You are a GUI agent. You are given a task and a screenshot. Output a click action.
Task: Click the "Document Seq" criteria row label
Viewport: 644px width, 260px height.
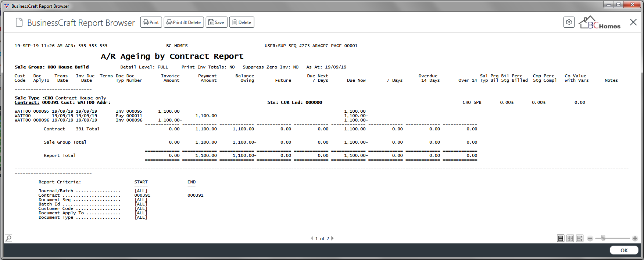54,200
